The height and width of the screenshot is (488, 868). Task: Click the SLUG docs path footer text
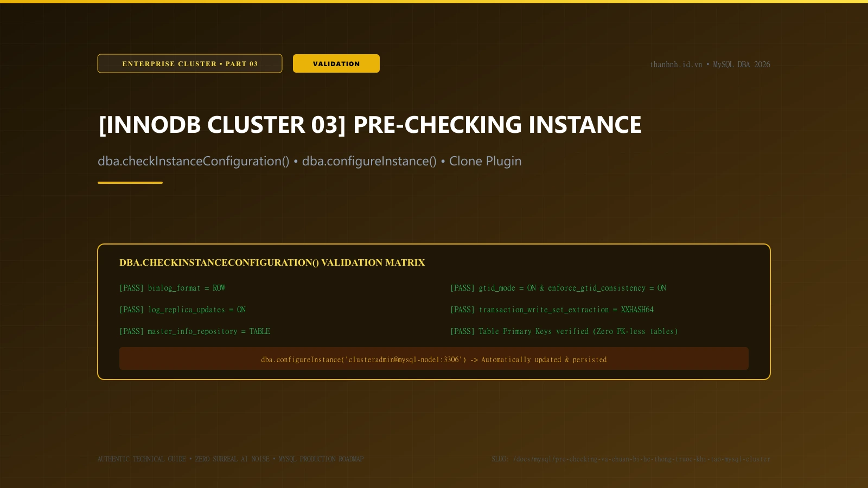pyautogui.click(x=631, y=459)
